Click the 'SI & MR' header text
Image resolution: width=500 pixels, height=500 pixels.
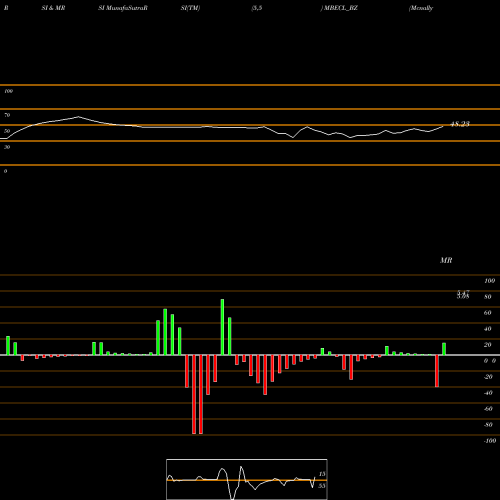pyautogui.click(x=53, y=8)
